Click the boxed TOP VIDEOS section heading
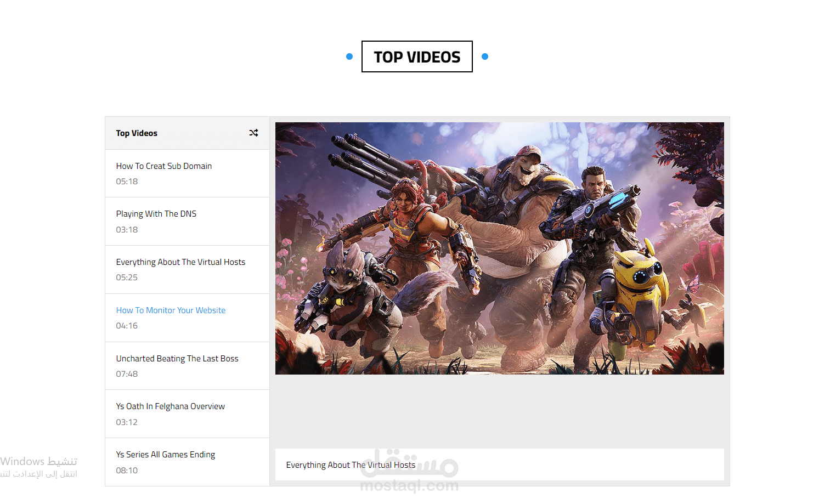 417,56
